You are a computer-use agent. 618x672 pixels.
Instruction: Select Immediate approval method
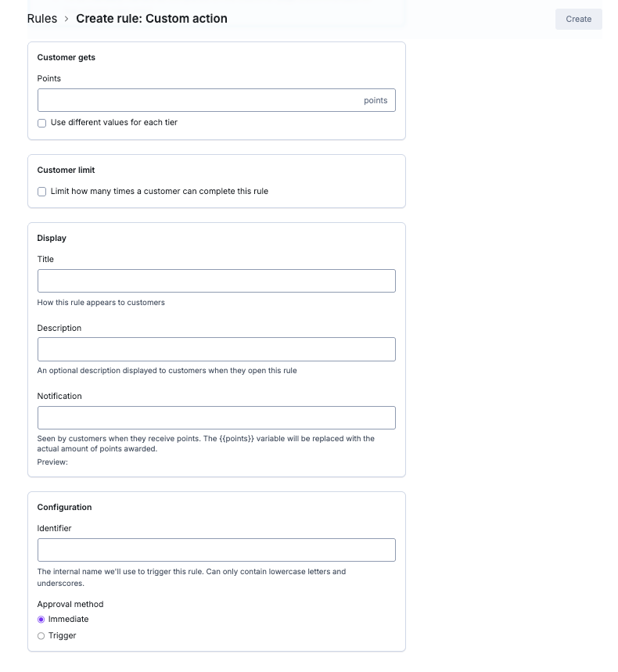coord(41,620)
